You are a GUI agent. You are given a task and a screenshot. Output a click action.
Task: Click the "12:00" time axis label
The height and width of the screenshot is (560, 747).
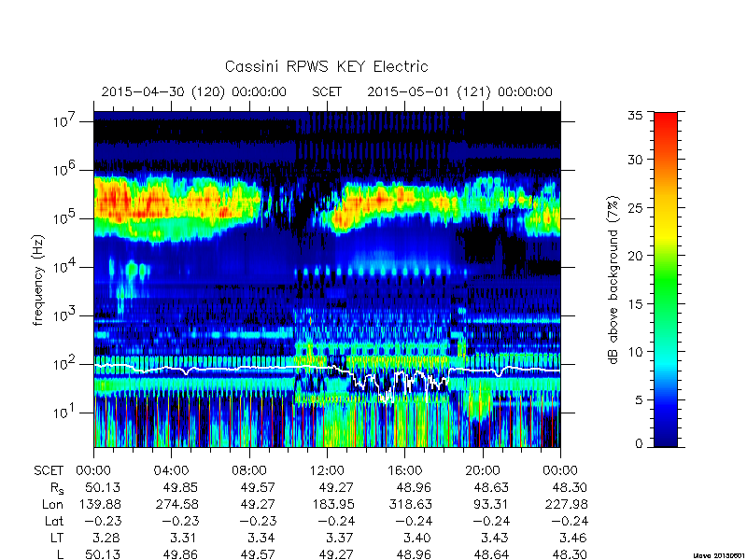coord(327,470)
